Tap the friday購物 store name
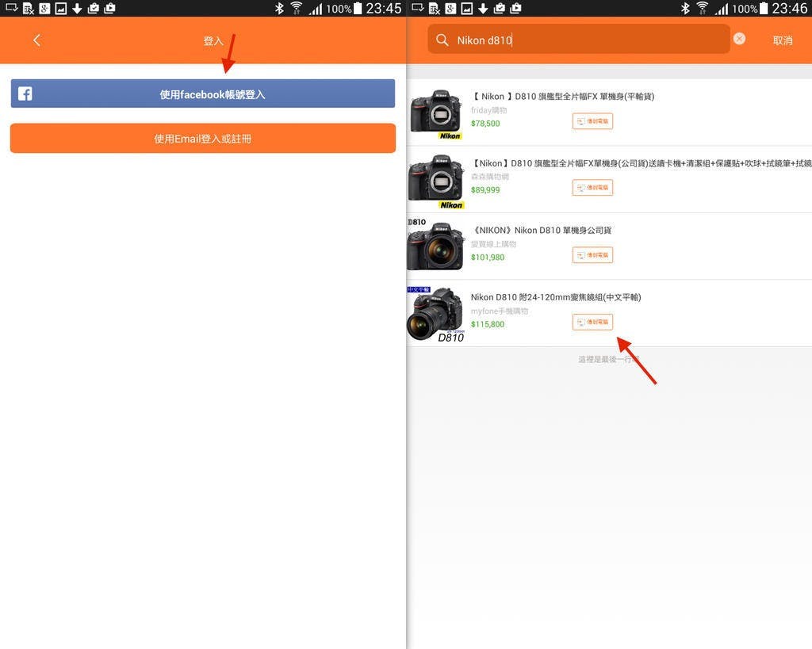Image resolution: width=812 pixels, height=649 pixels. point(488,110)
